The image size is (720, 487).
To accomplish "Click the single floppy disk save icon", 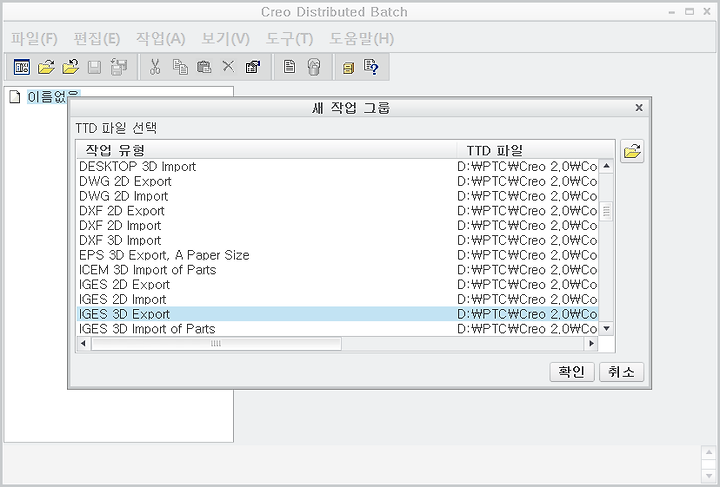I will (x=95, y=67).
